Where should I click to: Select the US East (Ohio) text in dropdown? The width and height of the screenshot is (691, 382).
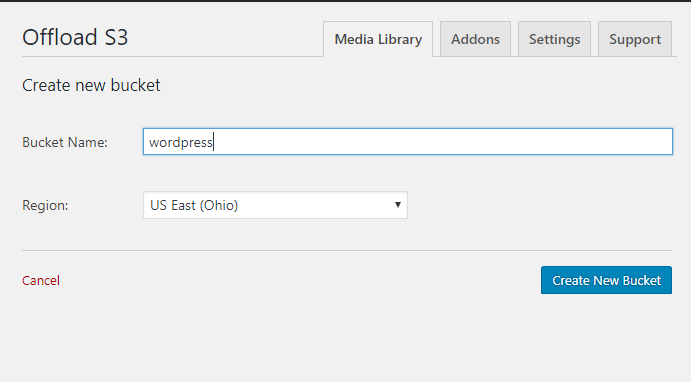pyautogui.click(x=194, y=205)
